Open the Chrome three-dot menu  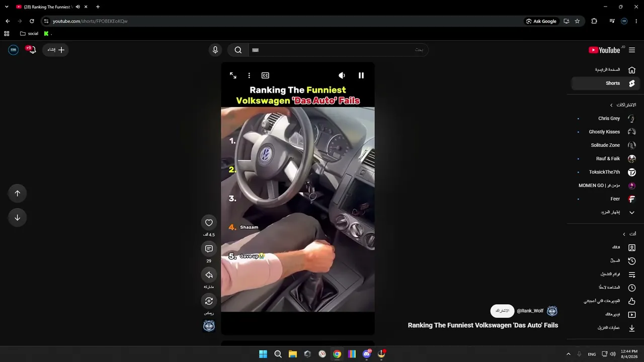[636, 21]
